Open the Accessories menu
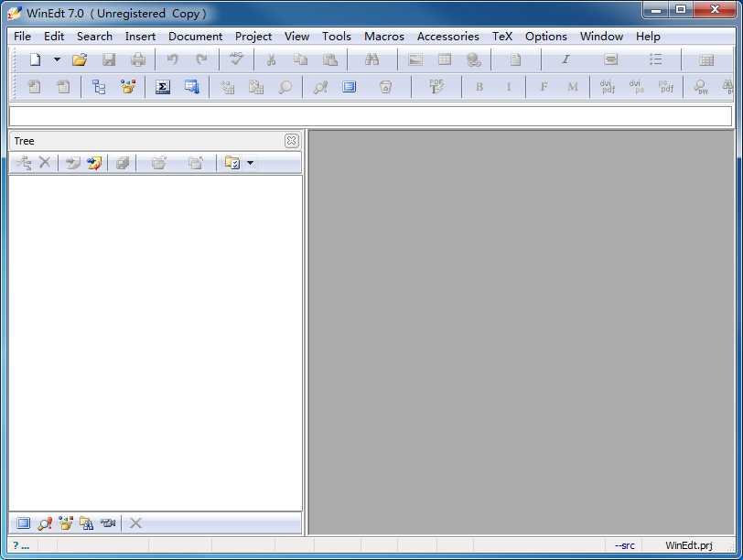Screen dimensions: 743x560 pyautogui.click(x=447, y=37)
